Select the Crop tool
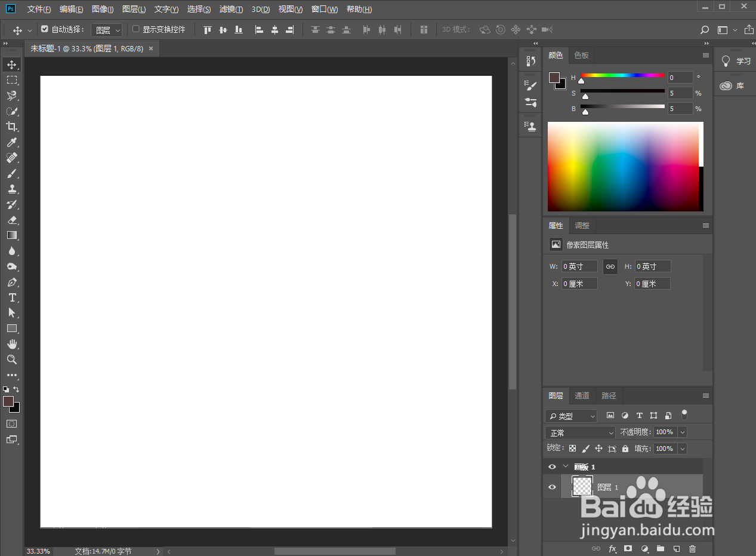756x556 pixels. [x=12, y=127]
